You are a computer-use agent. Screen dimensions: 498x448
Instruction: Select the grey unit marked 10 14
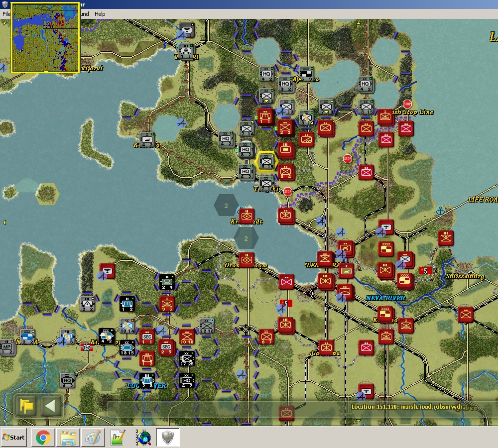point(127,326)
